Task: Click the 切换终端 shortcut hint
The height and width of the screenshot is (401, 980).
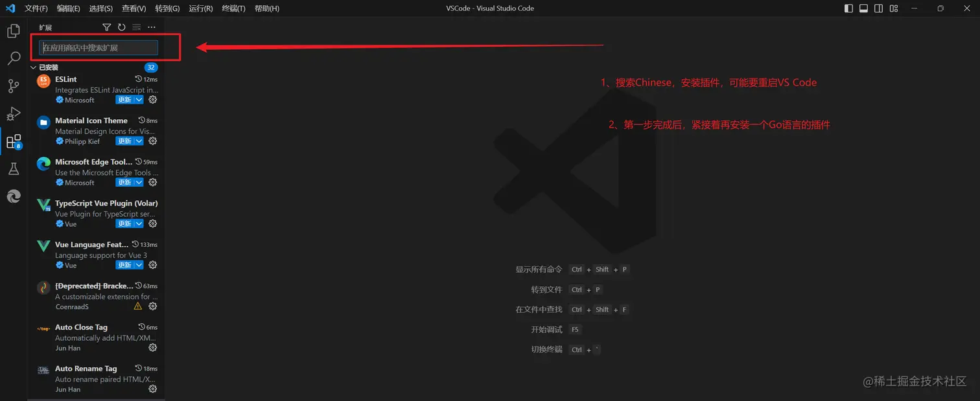Action: point(547,350)
